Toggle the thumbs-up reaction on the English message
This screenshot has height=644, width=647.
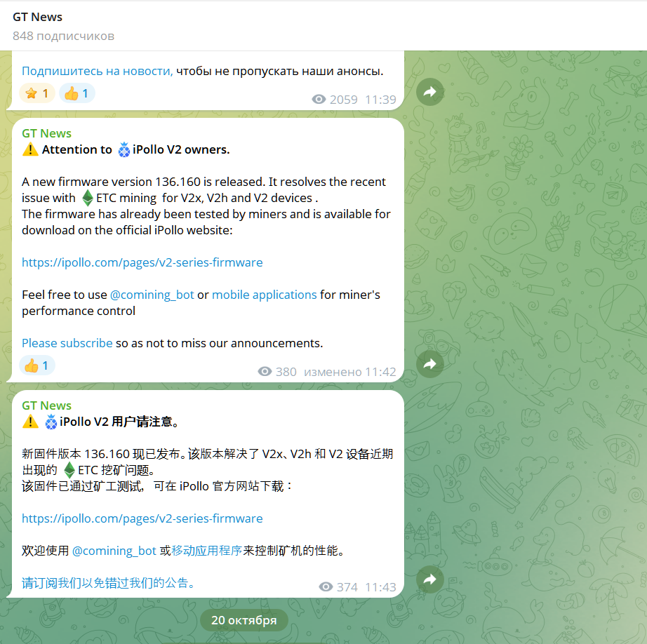(36, 365)
